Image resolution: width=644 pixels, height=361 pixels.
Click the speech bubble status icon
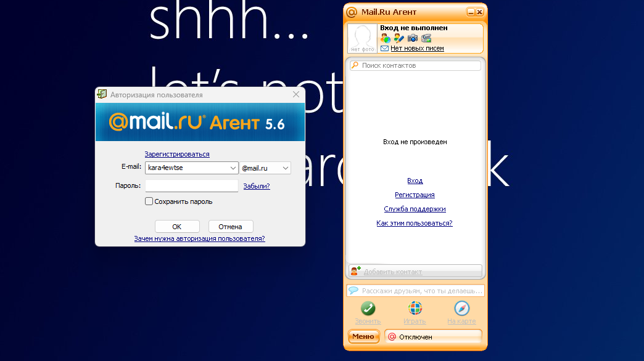(x=353, y=290)
